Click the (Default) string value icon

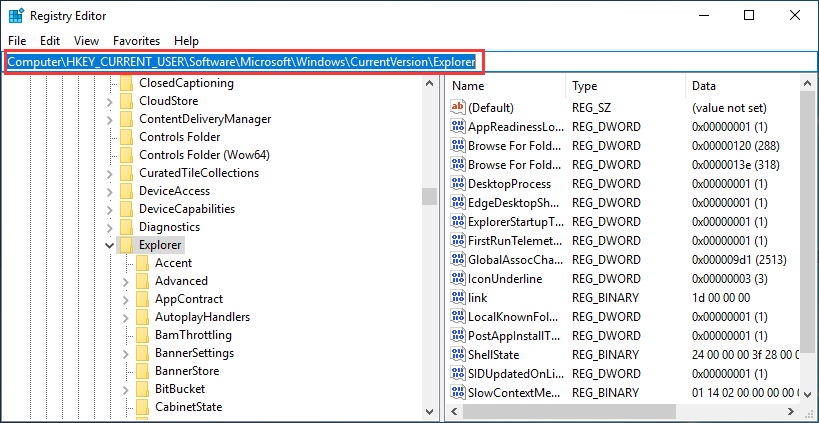(x=458, y=108)
